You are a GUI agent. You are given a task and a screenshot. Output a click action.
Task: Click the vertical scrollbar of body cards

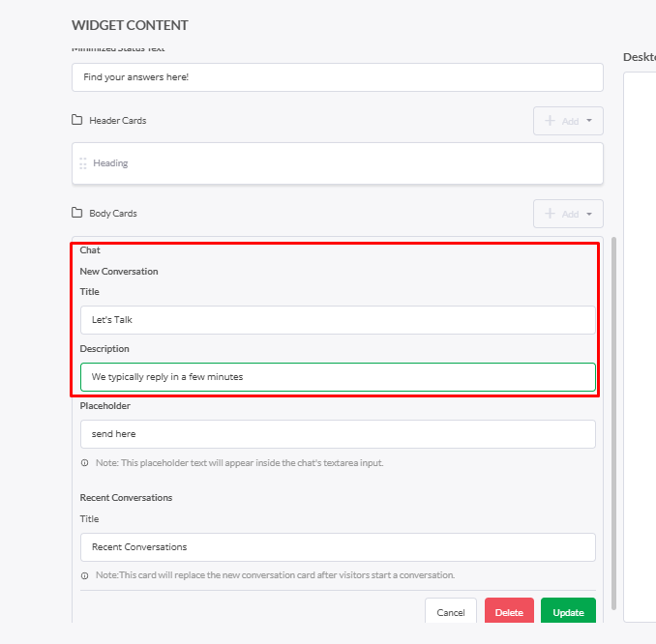tap(613, 424)
